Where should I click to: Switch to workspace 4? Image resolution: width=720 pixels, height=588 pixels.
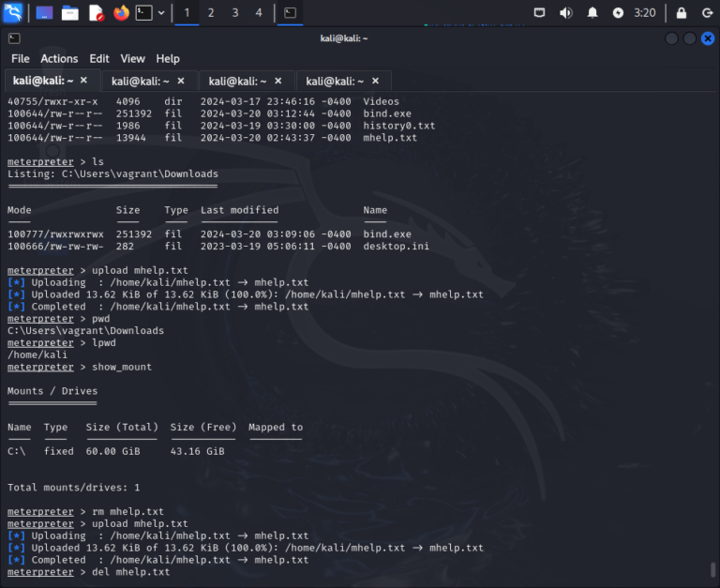tap(259, 13)
